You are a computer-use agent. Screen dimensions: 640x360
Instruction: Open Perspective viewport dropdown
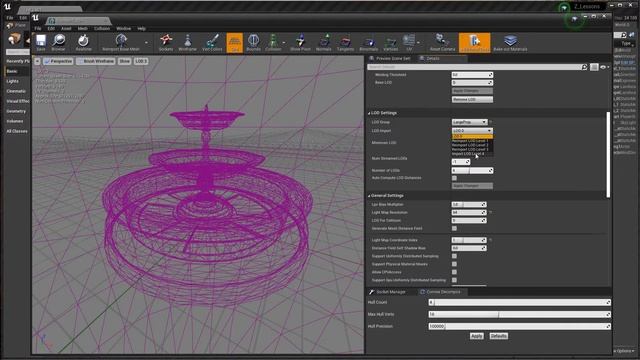click(x=58, y=61)
